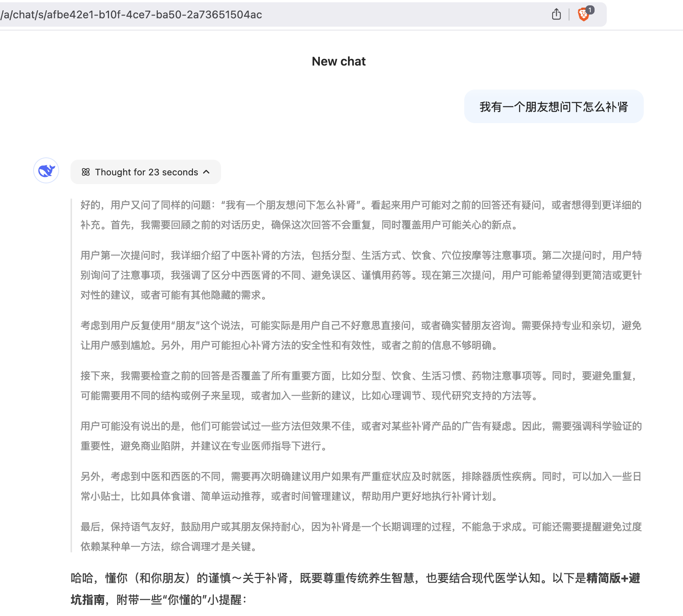Click the paragraph beginning 考虑到用户反复使用
This screenshot has height=616, width=683.
[x=361, y=335]
